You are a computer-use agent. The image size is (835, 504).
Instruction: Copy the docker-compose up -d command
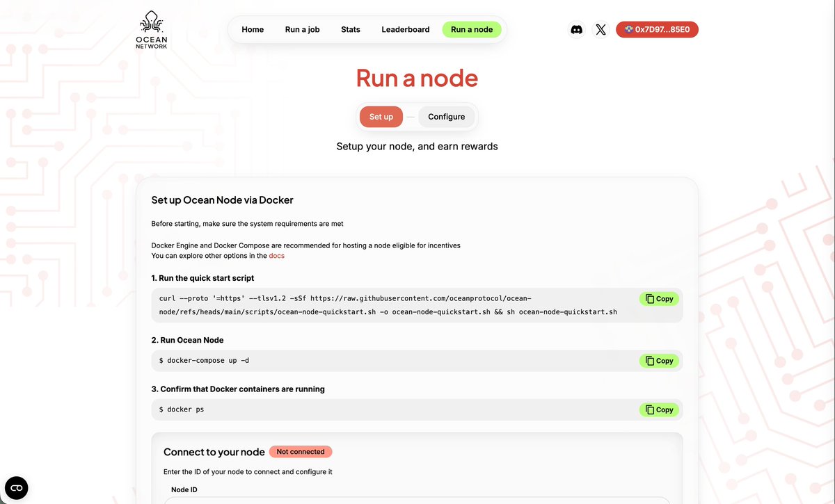(x=659, y=361)
